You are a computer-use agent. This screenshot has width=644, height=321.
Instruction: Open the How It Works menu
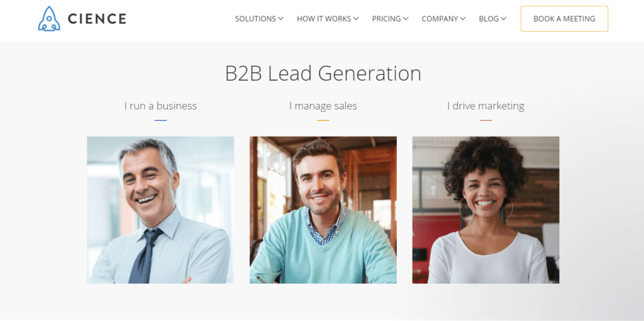324,19
